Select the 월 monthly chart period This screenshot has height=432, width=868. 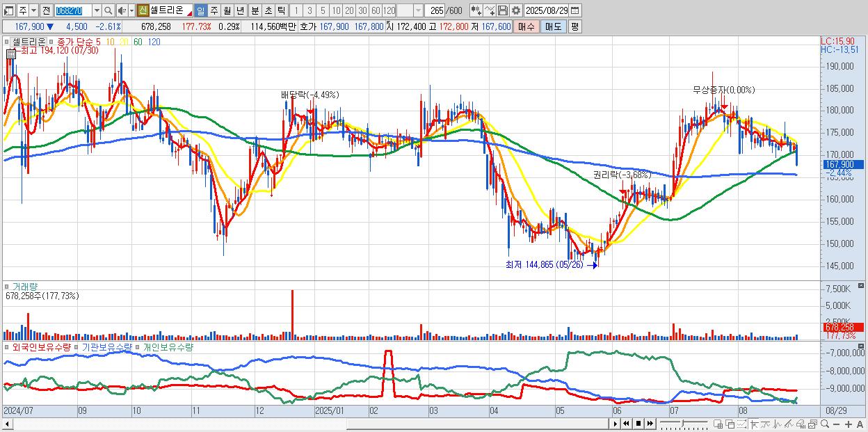[x=227, y=10]
